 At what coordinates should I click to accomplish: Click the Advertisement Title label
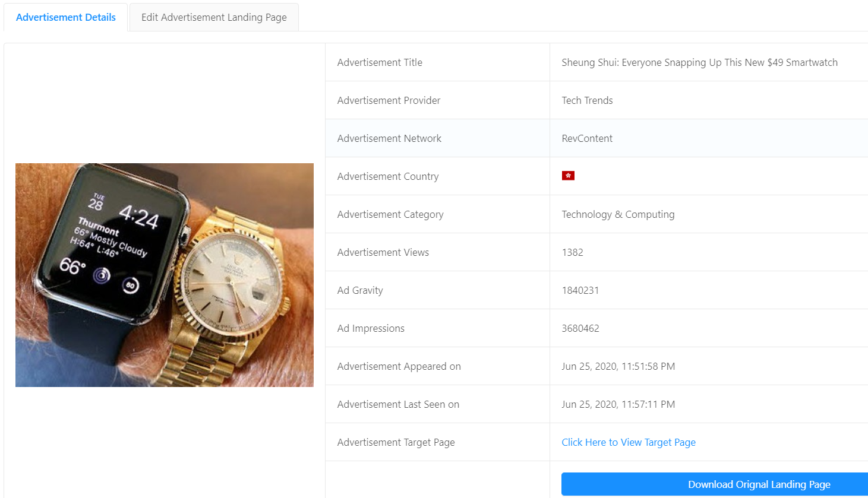(x=380, y=62)
